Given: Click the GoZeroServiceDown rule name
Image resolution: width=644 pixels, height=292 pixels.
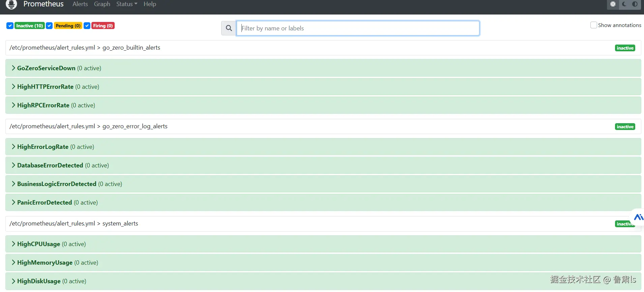Looking at the screenshot, I should 46,68.
